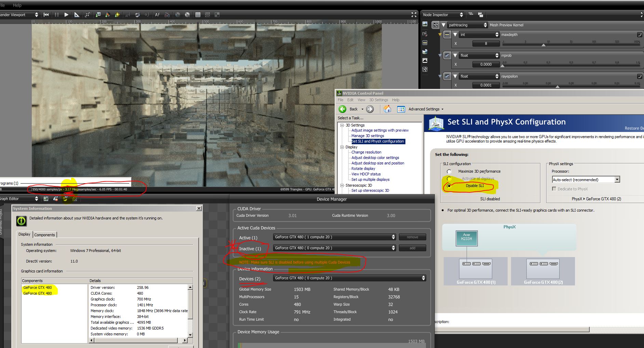Click the maxdepth X value field

(486, 43)
